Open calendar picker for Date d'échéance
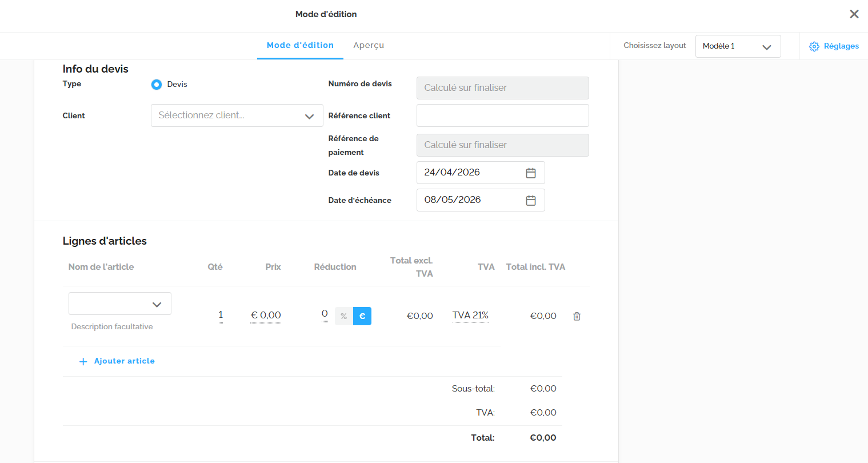 pyautogui.click(x=531, y=200)
